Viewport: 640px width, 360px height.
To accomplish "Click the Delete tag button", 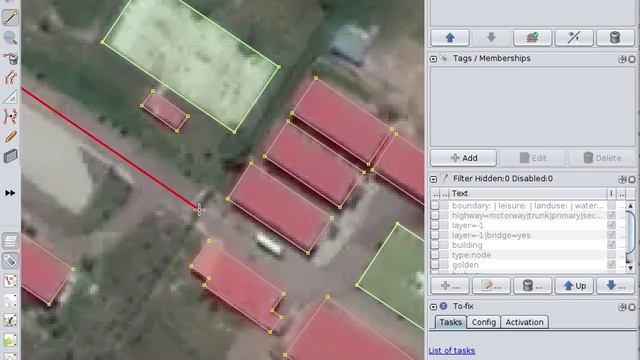I will coord(602,158).
